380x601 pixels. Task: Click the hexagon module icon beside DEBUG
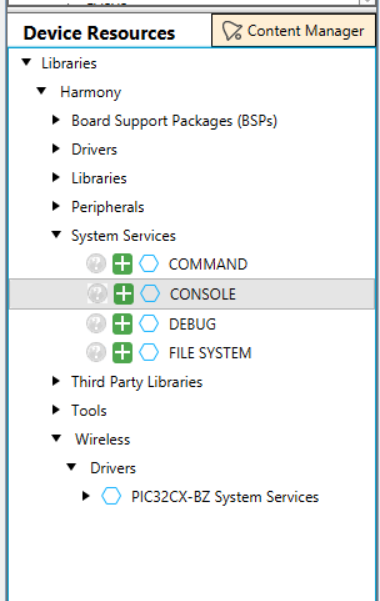click(149, 324)
